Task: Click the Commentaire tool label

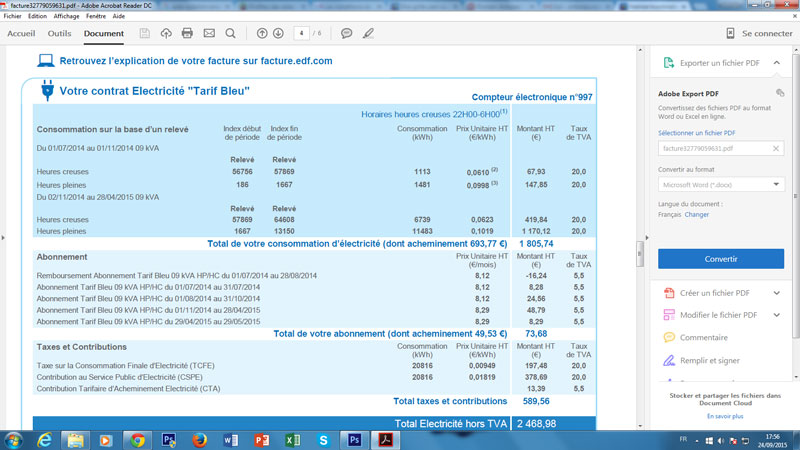Action: pos(704,337)
